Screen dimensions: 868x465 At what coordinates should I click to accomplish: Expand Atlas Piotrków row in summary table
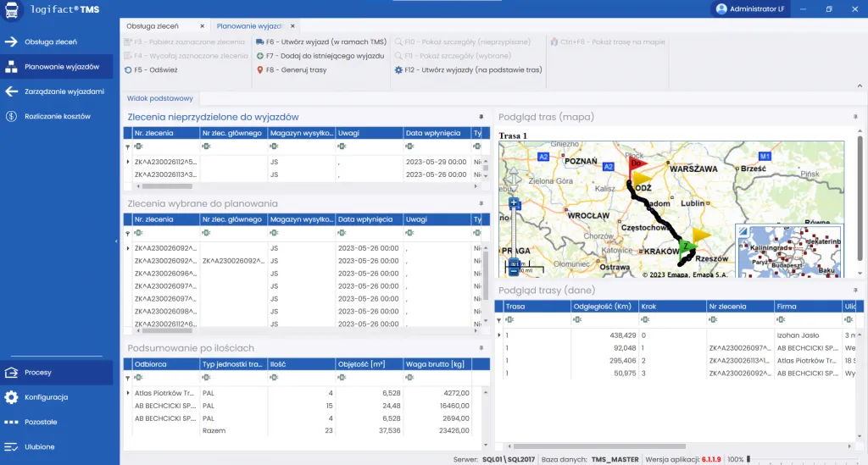point(128,393)
